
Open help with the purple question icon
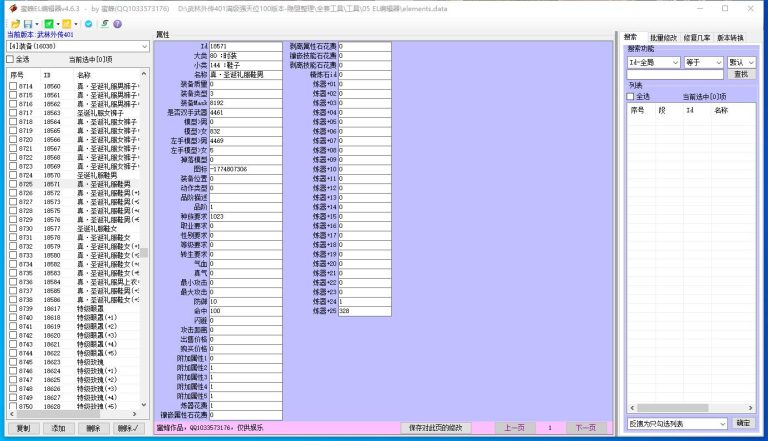click(x=118, y=24)
